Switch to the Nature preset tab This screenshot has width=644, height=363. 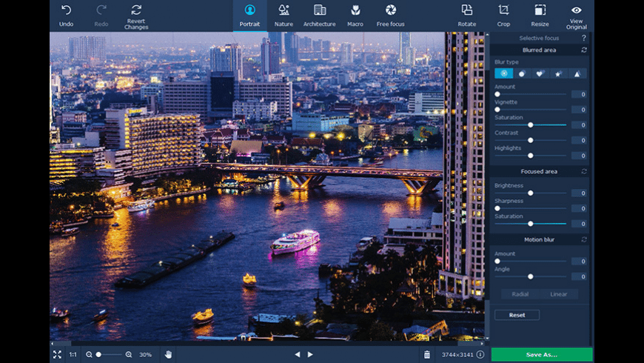pyautogui.click(x=284, y=15)
